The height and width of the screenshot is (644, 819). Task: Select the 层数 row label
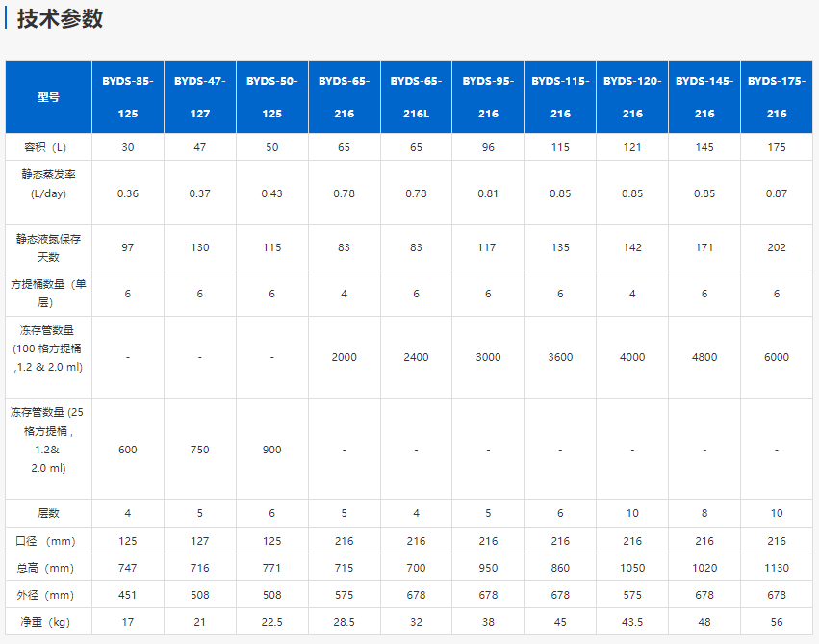pyautogui.click(x=48, y=513)
